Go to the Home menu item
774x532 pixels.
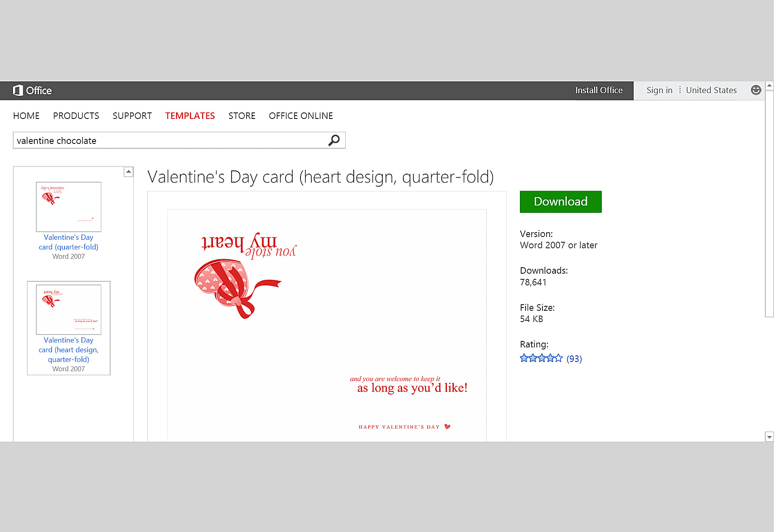tap(26, 116)
